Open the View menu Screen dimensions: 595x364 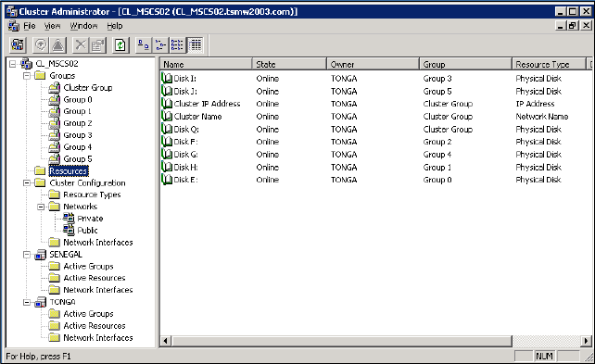[x=53, y=26]
